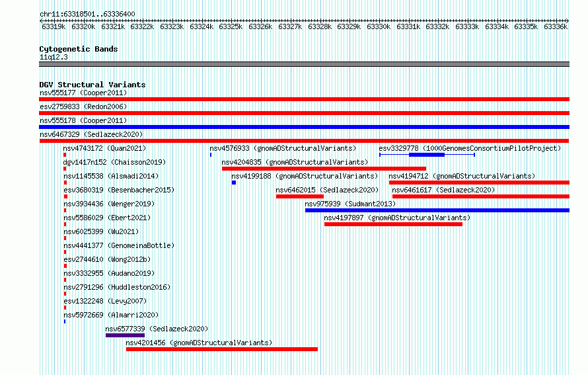Screen dimensions: 588x375
Task: Click the 11q12.3 band label
Action: [x=54, y=57]
